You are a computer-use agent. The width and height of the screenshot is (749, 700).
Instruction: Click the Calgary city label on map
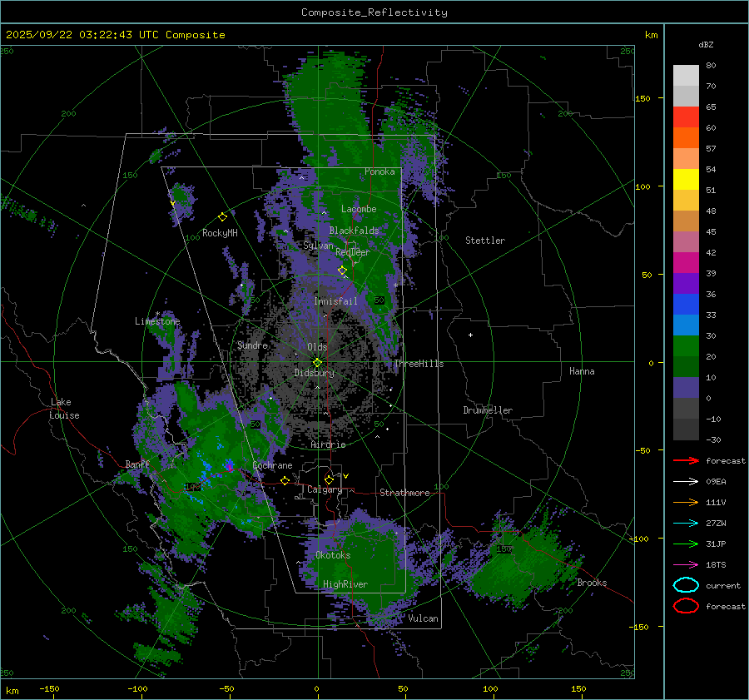[324, 490]
